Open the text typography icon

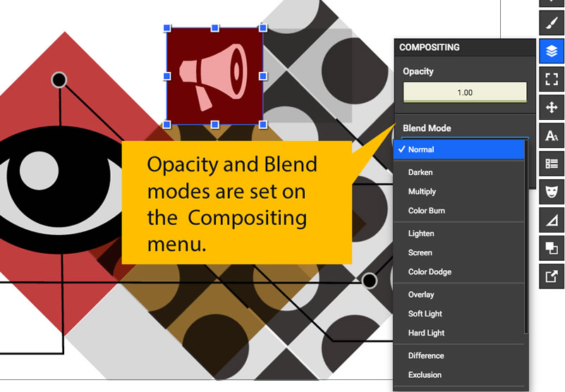click(551, 135)
